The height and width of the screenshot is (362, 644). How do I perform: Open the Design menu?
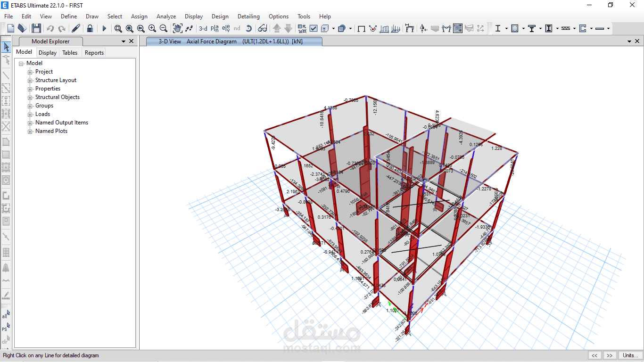coord(220,16)
